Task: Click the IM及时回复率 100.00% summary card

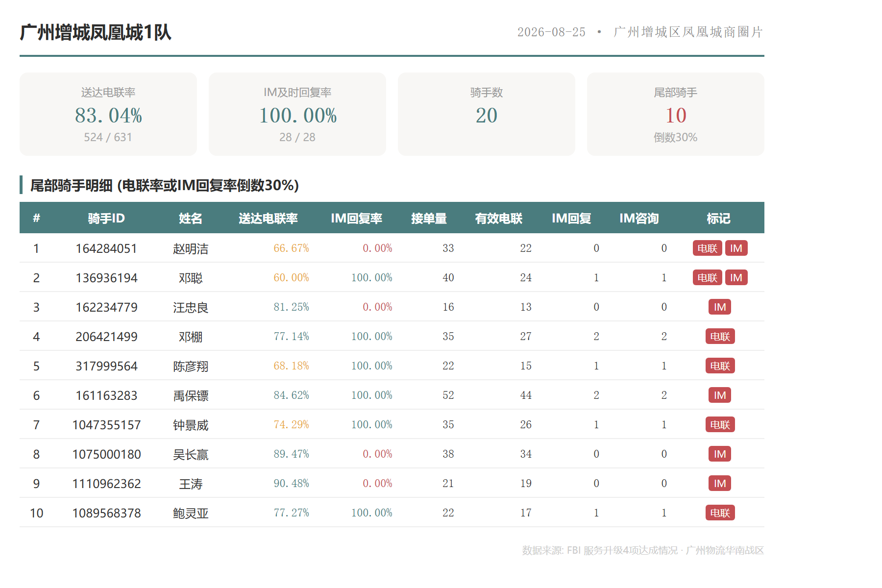Action: click(x=297, y=114)
